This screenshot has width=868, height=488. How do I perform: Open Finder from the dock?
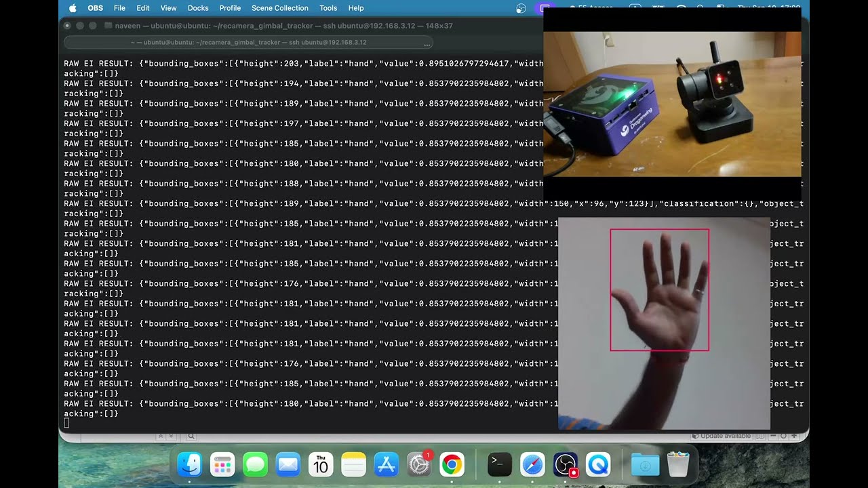(189, 464)
